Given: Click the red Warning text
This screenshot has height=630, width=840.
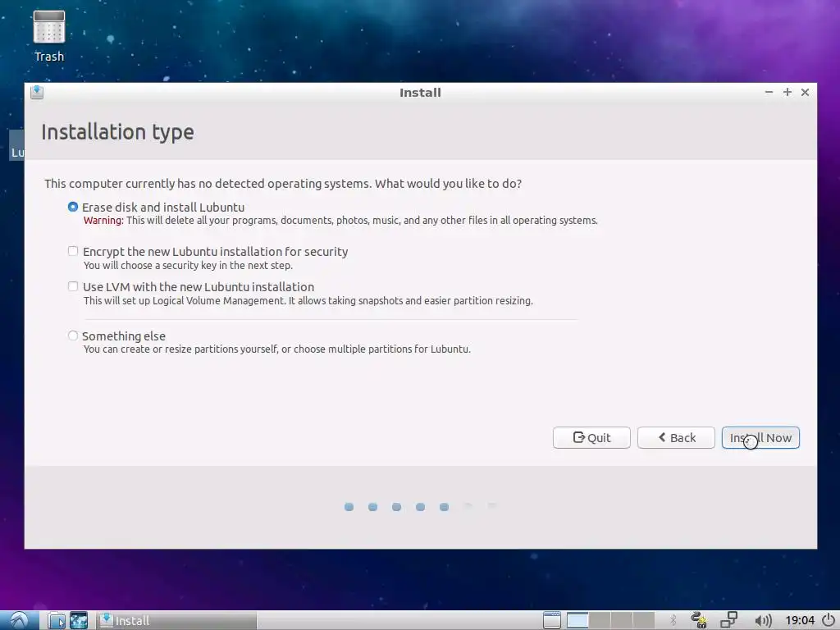Looking at the screenshot, I should point(103,220).
